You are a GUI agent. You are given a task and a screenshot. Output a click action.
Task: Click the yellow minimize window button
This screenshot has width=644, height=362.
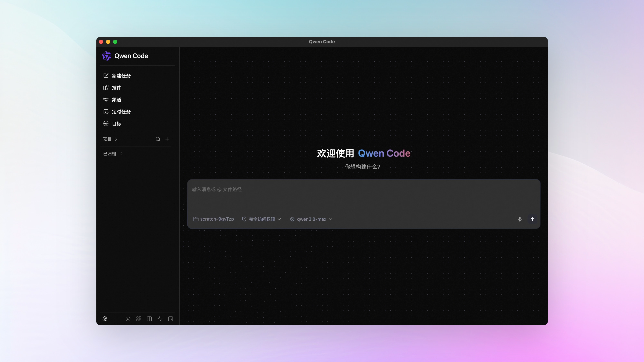coord(108,42)
